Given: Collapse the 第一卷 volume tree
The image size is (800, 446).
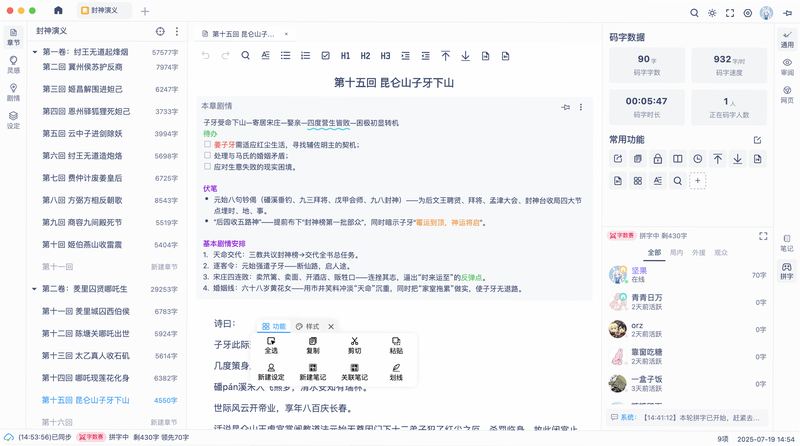Looking at the screenshot, I should tap(35, 52).
